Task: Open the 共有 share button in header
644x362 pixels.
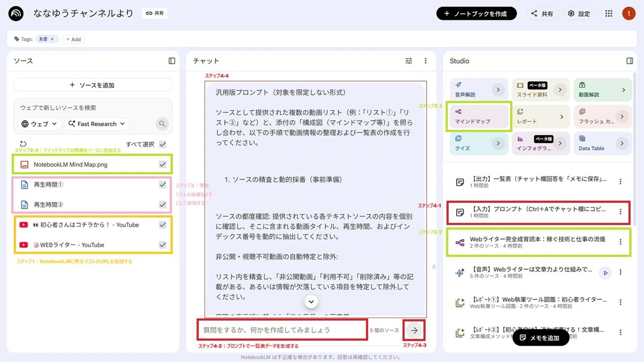Action: coord(542,13)
